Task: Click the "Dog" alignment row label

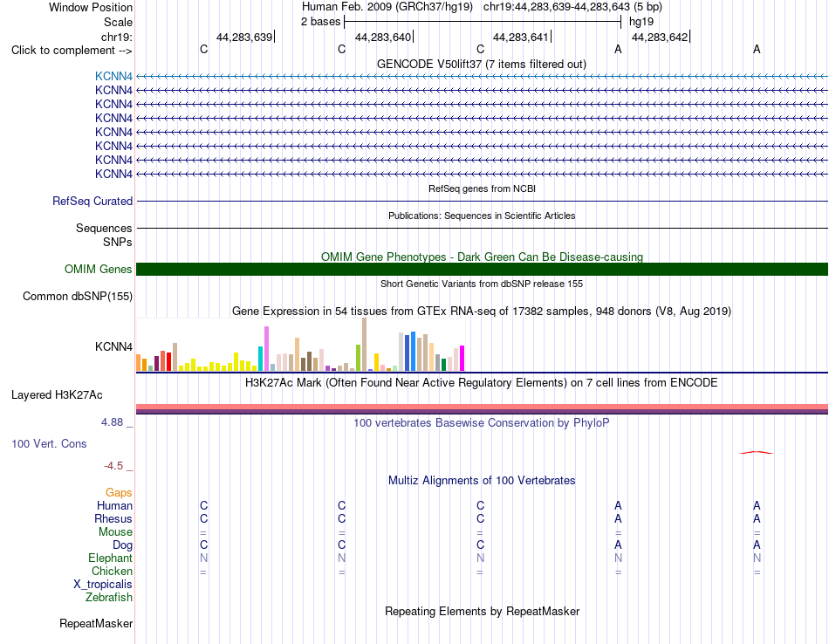Action: [122, 545]
